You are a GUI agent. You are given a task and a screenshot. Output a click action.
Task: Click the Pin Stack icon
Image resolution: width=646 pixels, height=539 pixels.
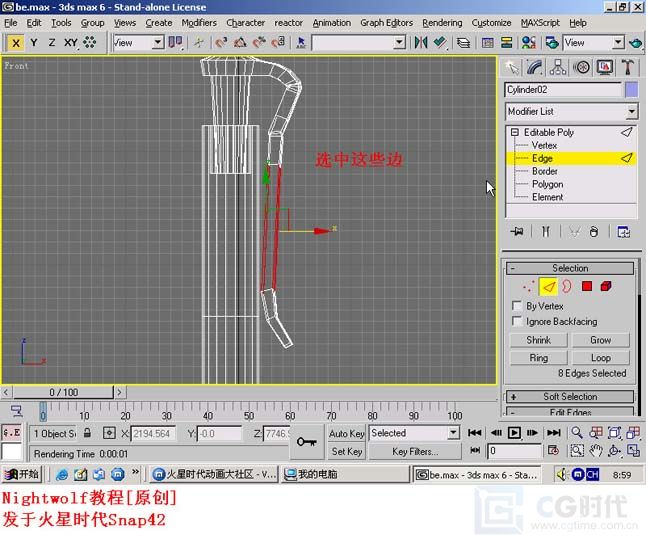(517, 232)
